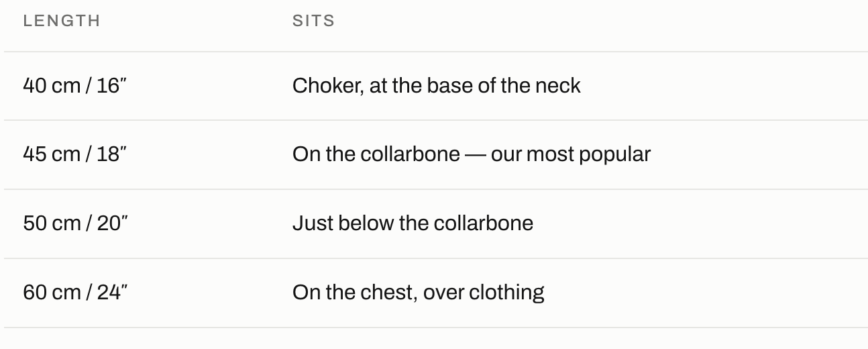Screen dimensions: 868x349
Task: Click the On the collarbone description
Action: [x=472, y=154]
